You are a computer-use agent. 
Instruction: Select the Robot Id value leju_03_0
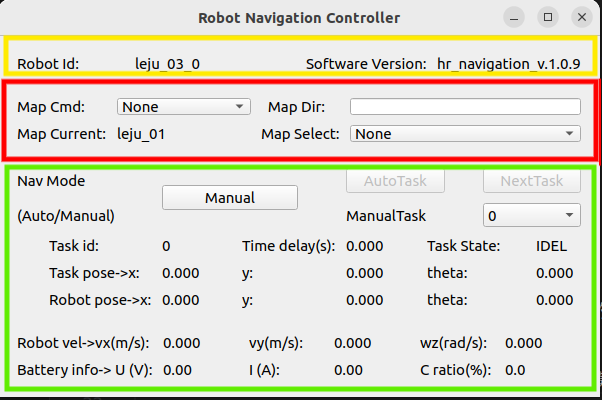coord(167,63)
